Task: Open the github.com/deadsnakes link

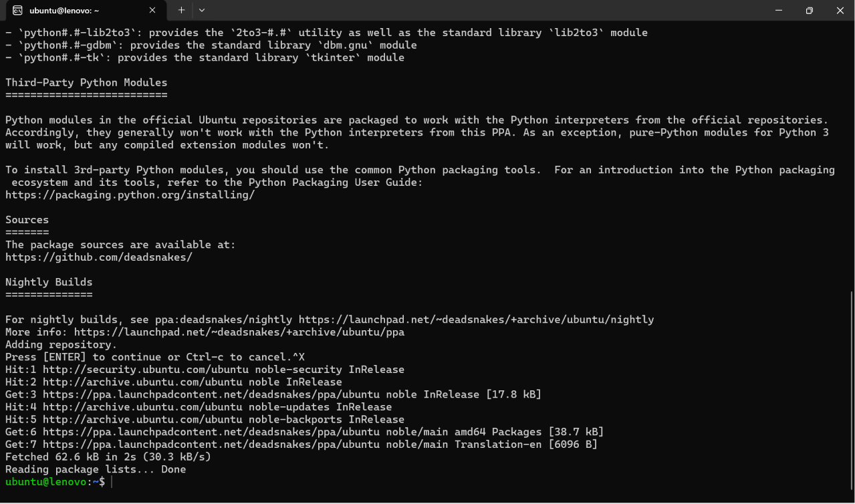Action: (x=99, y=257)
